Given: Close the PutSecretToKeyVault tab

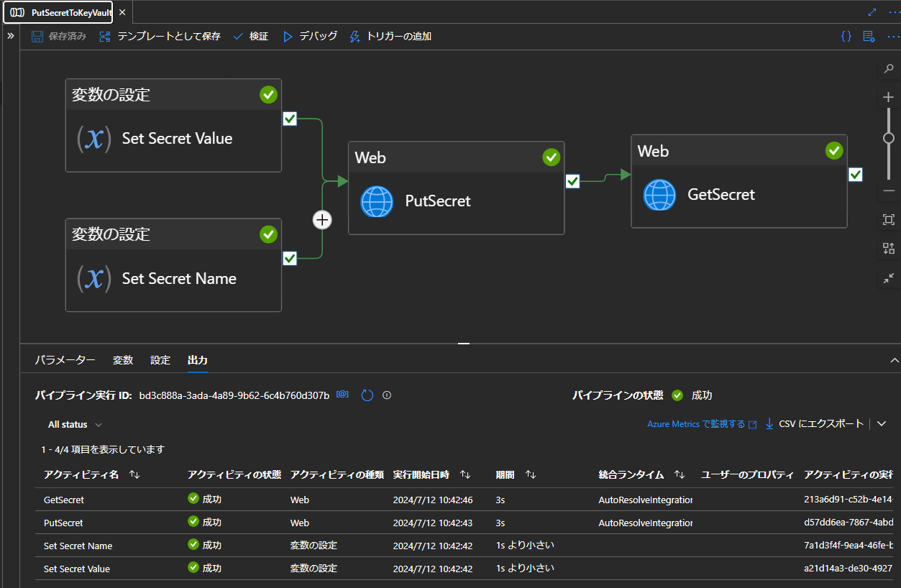Looking at the screenshot, I should coord(122,12).
